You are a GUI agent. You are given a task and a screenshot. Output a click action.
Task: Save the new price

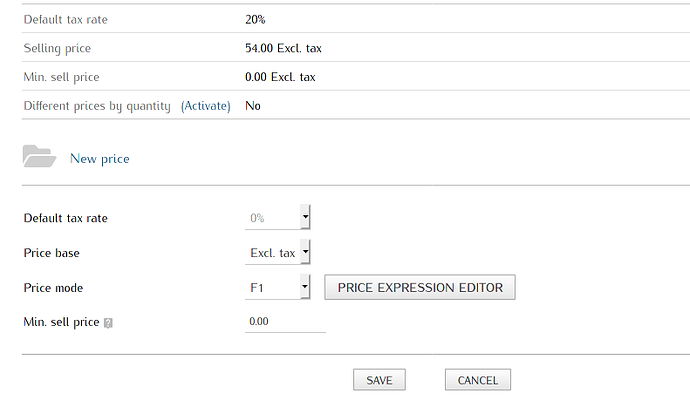tap(379, 380)
